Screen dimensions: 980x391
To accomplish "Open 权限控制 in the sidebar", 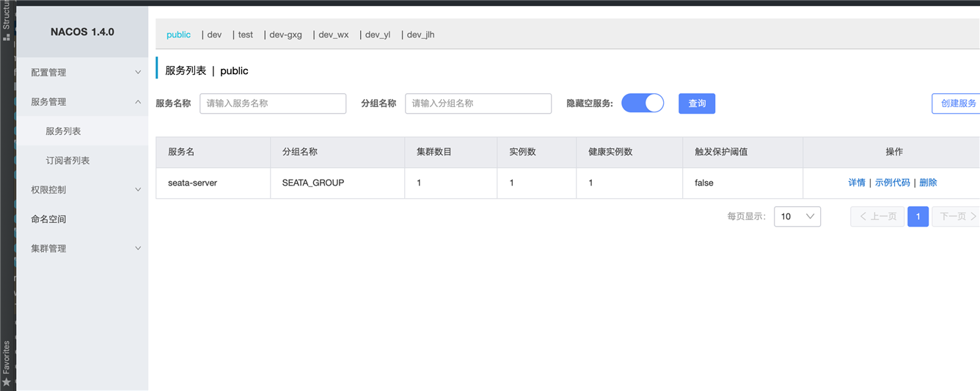I will pos(82,190).
